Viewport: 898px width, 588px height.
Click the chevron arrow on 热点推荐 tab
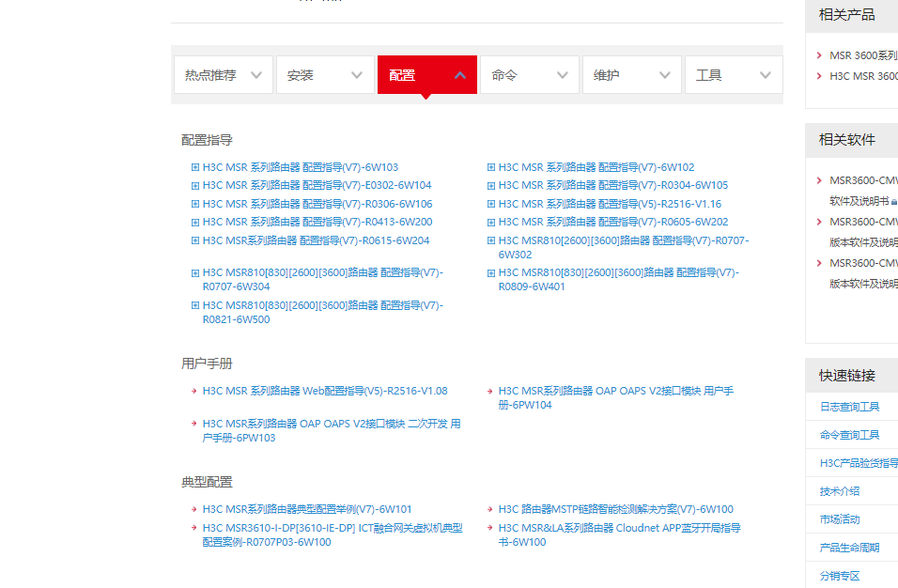click(256, 75)
